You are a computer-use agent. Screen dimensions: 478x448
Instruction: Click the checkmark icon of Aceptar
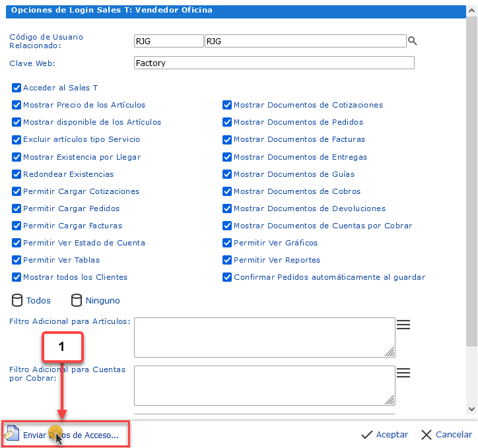coord(366,435)
